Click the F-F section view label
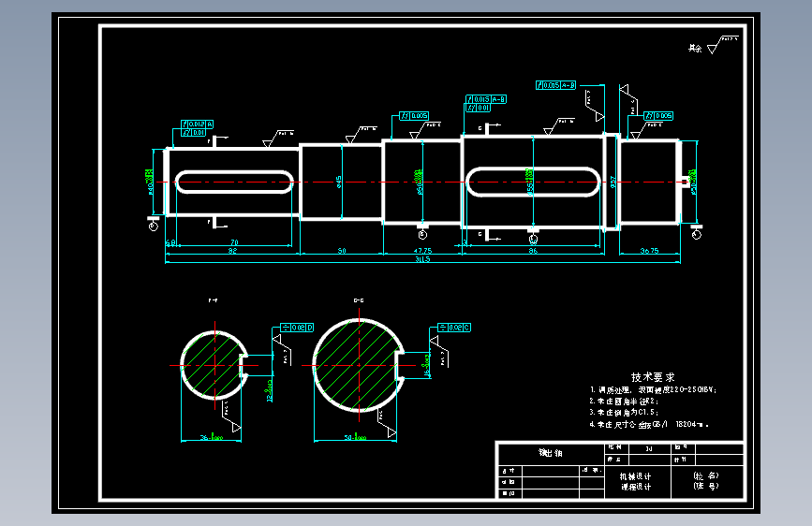 (x=213, y=300)
